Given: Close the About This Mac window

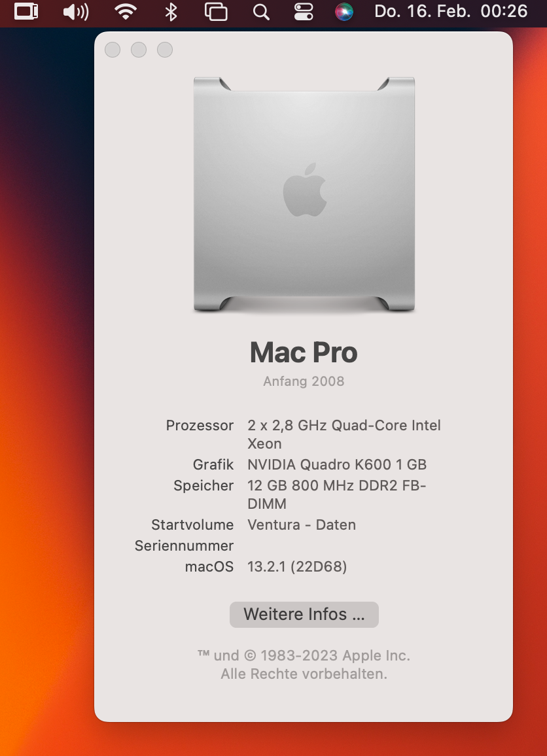Looking at the screenshot, I should click(113, 50).
